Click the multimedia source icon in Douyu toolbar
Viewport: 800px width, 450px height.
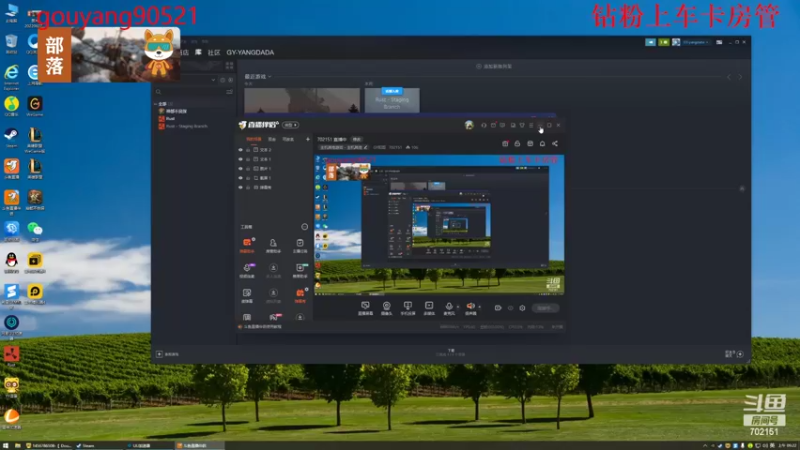429,306
